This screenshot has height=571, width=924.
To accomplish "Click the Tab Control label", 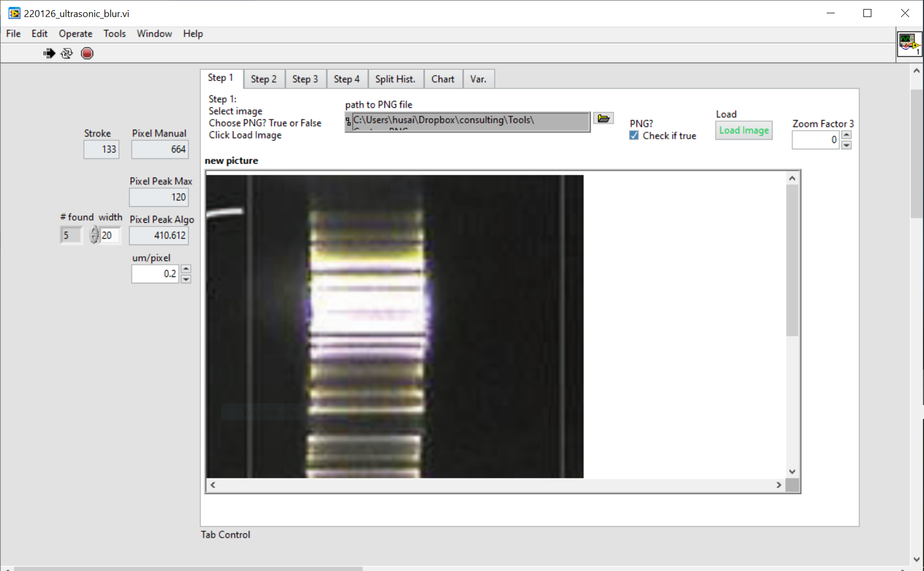I will [x=225, y=535].
